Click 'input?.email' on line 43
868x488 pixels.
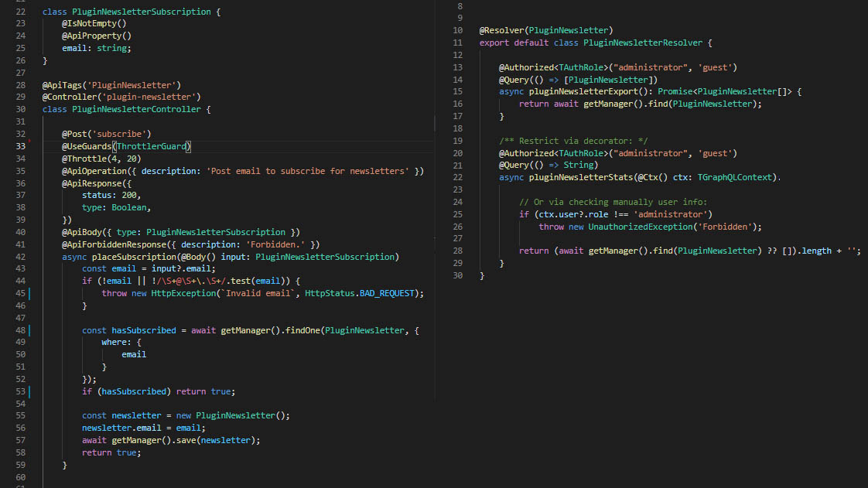click(x=181, y=269)
